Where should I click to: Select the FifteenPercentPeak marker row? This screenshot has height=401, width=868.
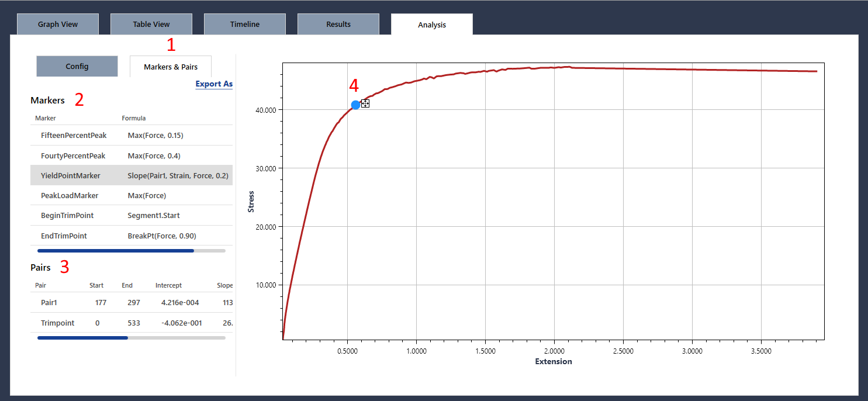(x=132, y=135)
